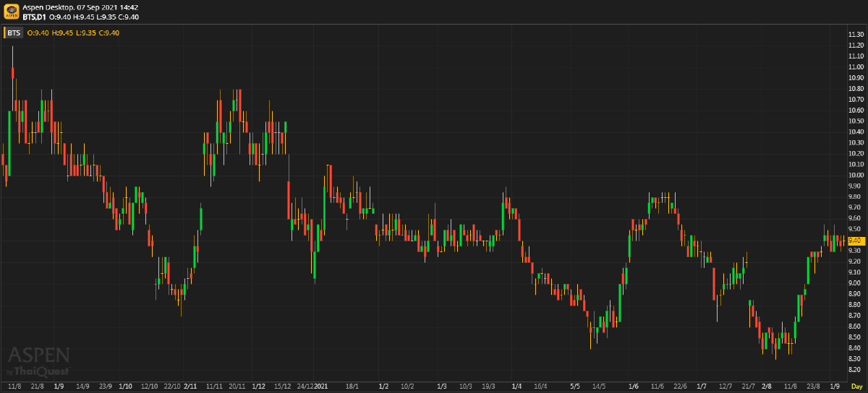Click the 10.50 price axis label
Screen dimensions: 868x393
(x=856, y=121)
